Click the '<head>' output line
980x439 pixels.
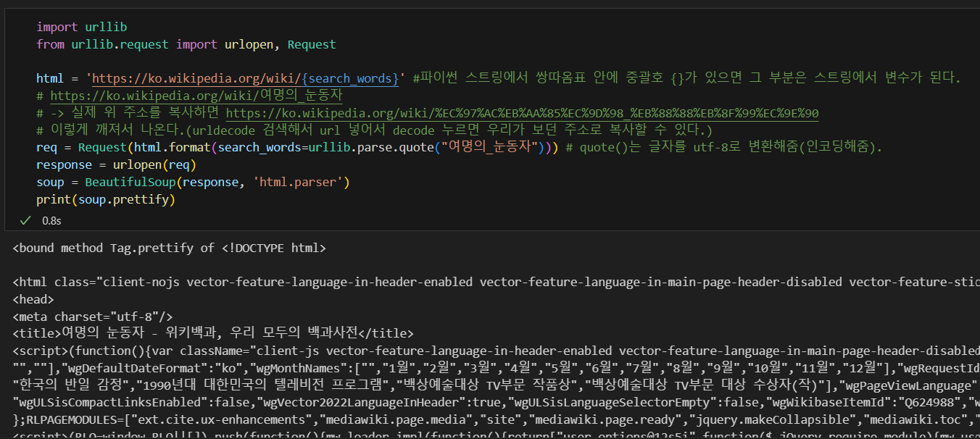pyautogui.click(x=33, y=298)
